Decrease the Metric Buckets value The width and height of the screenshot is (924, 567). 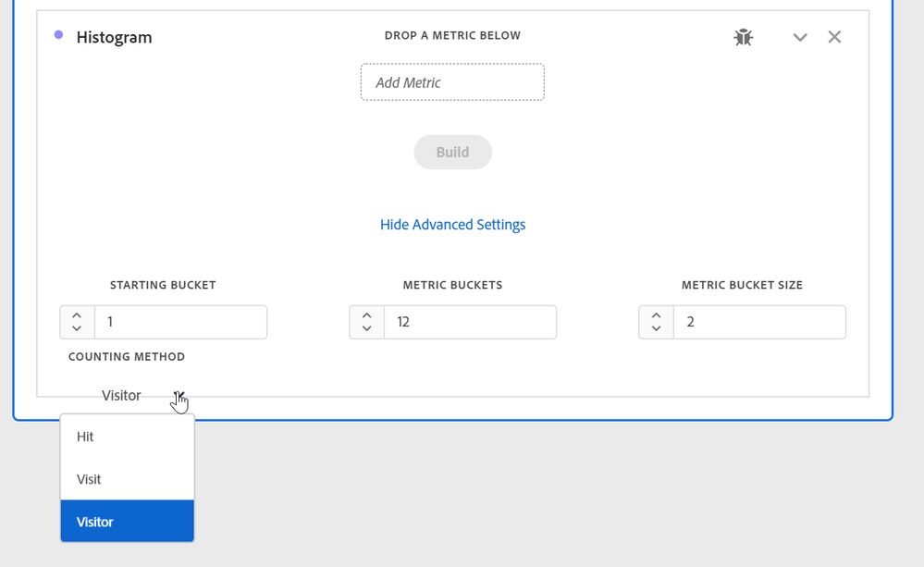pos(366,328)
